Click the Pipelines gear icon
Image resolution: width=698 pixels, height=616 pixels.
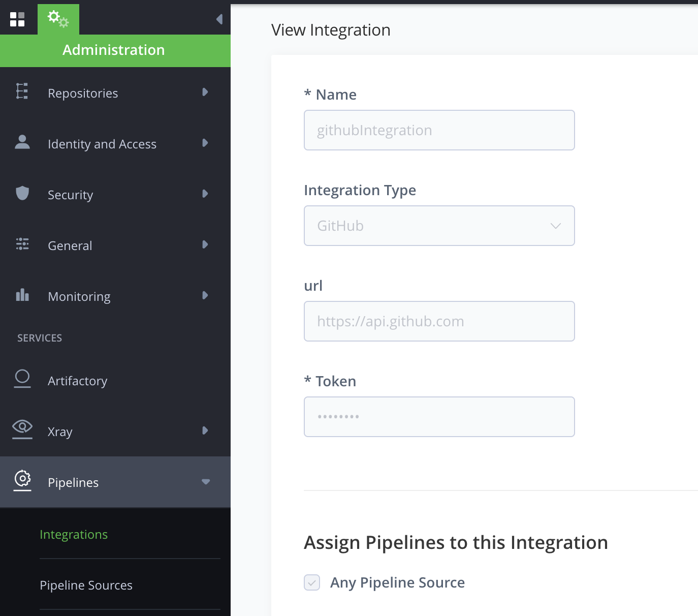tap(22, 480)
